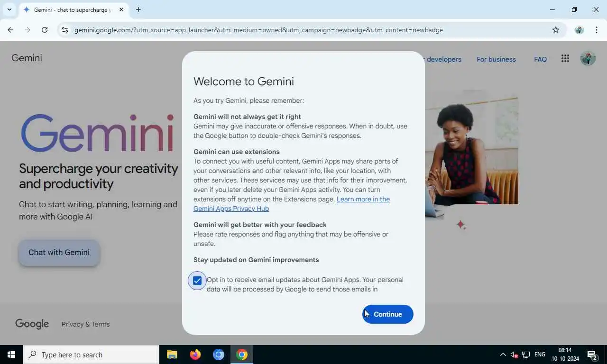This screenshot has height=364, width=607.
Task: Click the browser back arrow
Action: tap(10, 30)
